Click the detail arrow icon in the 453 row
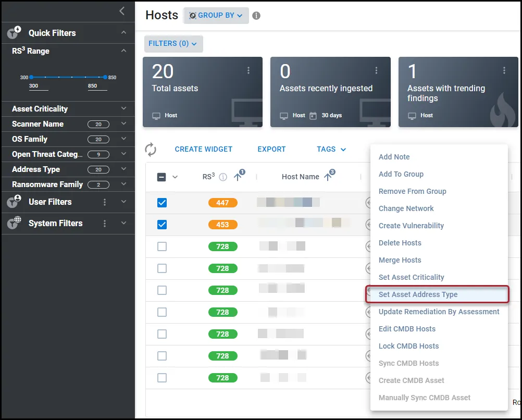The width and height of the screenshot is (522, 420). pyautogui.click(x=368, y=225)
